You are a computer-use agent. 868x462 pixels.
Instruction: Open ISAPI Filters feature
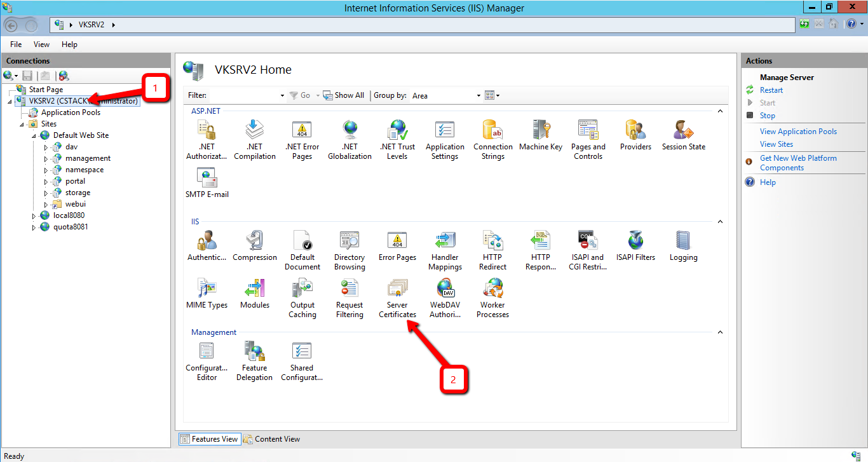click(x=635, y=246)
